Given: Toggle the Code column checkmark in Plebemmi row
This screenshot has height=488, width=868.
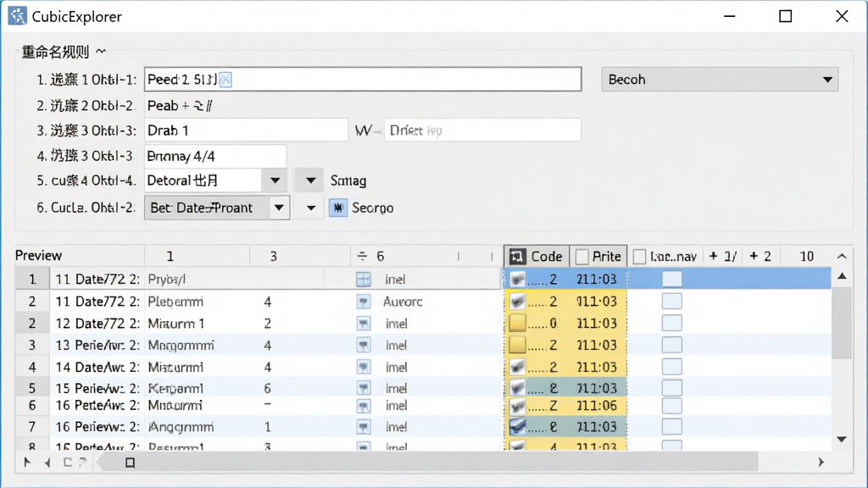Looking at the screenshot, I should coord(517,302).
